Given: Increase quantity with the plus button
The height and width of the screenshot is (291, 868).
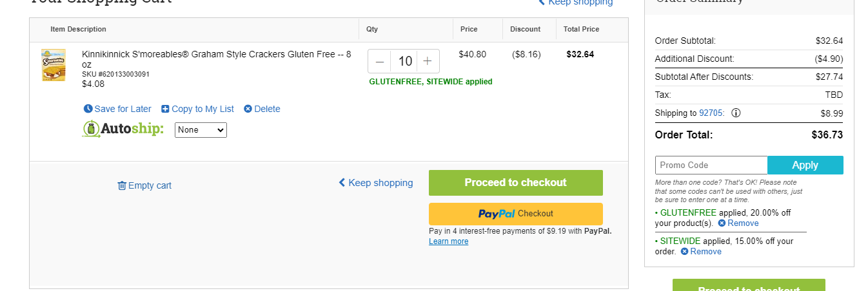Looking at the screenshot, I should click(x=428, y=61).
